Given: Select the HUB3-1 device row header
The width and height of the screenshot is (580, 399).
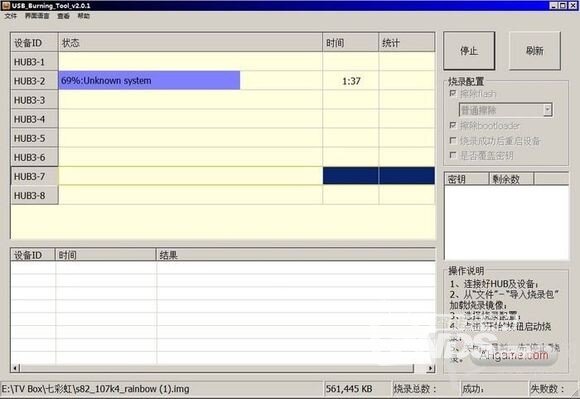Looking at the screenshot, I should pos(34,62).
